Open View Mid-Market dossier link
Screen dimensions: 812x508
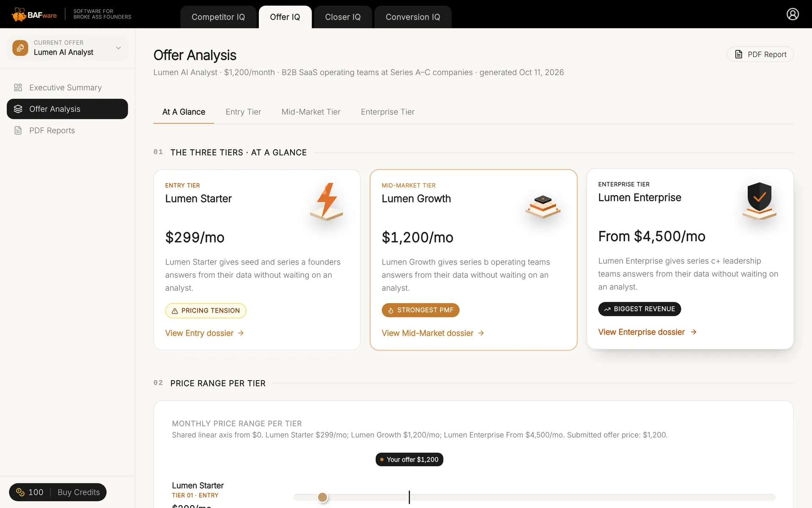(x=433, y=333)
